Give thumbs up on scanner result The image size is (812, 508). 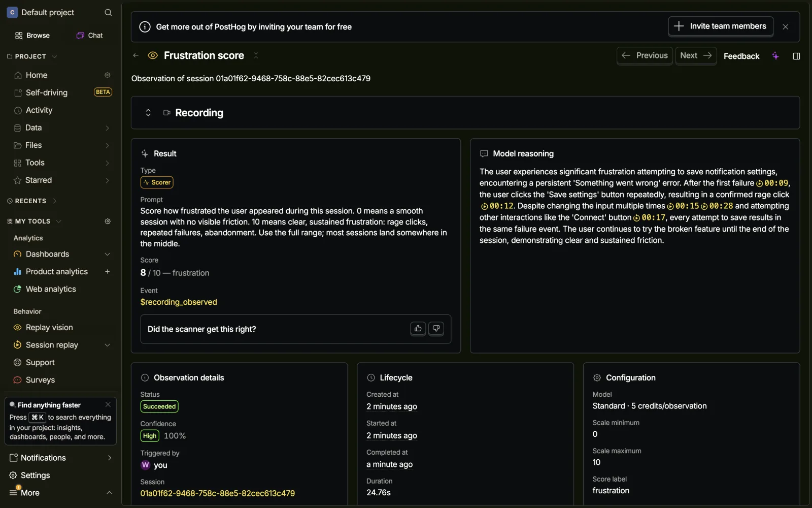(x=418, y=329)
